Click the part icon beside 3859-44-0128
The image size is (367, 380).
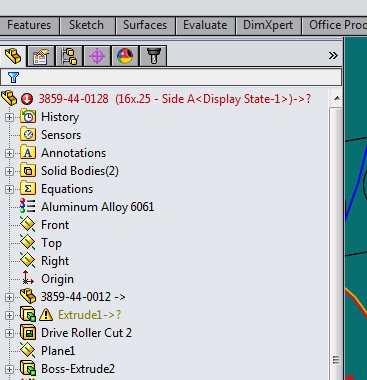coord(9,98)
